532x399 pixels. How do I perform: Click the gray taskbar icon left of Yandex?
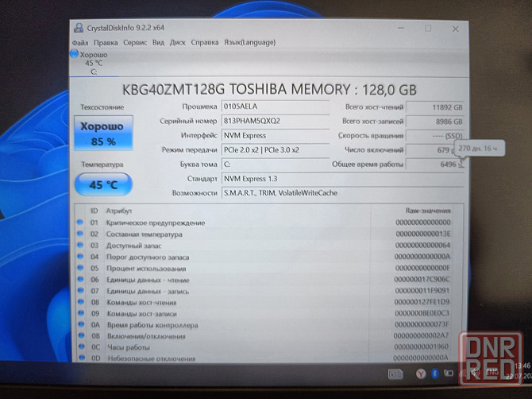395,374
